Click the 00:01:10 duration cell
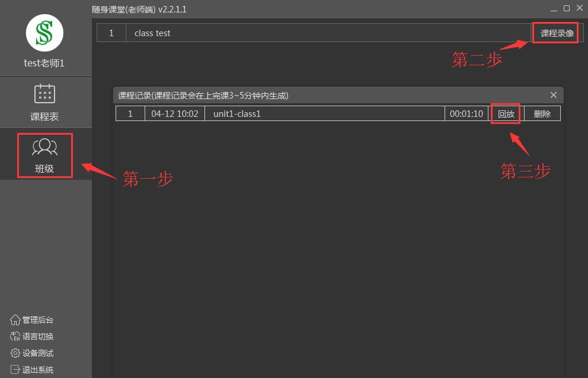Screen dimensions: 588x378 tap(466, 114)
